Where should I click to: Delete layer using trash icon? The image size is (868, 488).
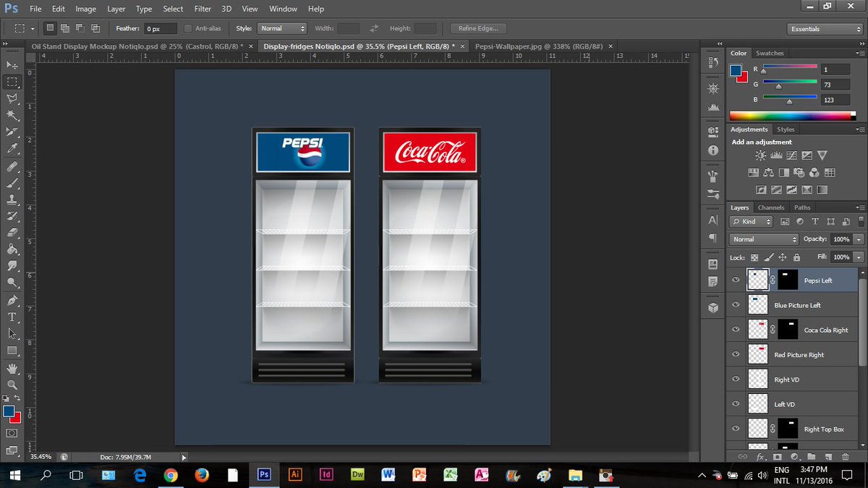tap(846, 457)
